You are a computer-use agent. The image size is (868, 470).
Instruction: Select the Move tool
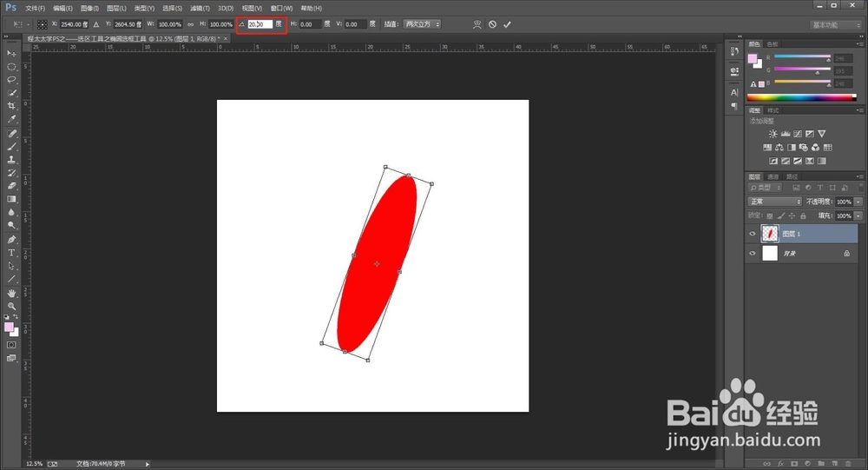[11, 53]
